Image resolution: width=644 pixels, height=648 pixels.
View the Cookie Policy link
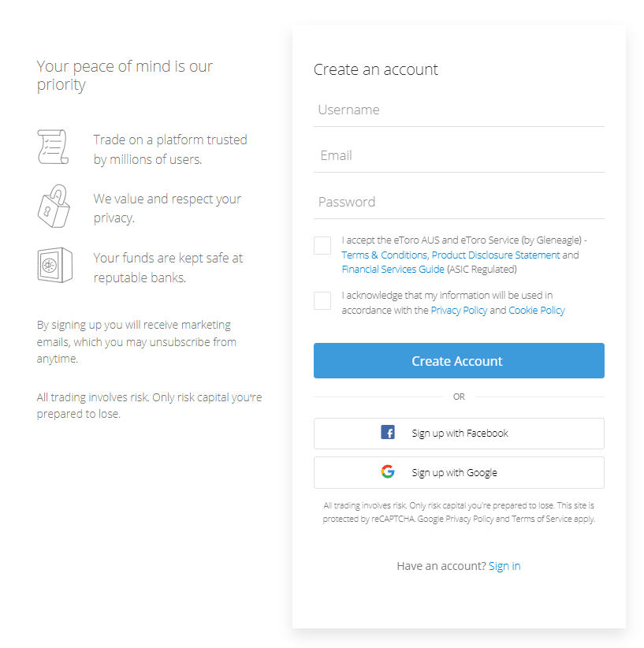coord(537,311)
